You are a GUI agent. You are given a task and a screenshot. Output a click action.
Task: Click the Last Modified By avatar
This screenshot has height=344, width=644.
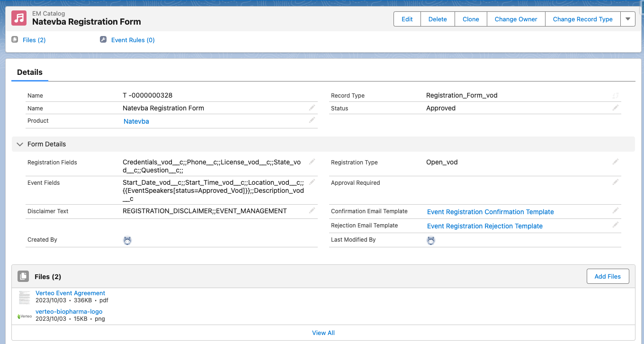click(430, 240)
